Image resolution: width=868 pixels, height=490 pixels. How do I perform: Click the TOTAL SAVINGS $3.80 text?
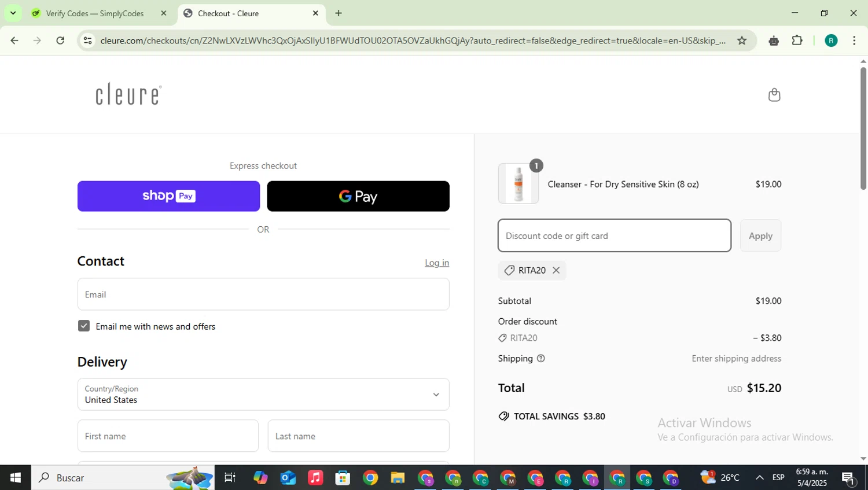[559, 417]
